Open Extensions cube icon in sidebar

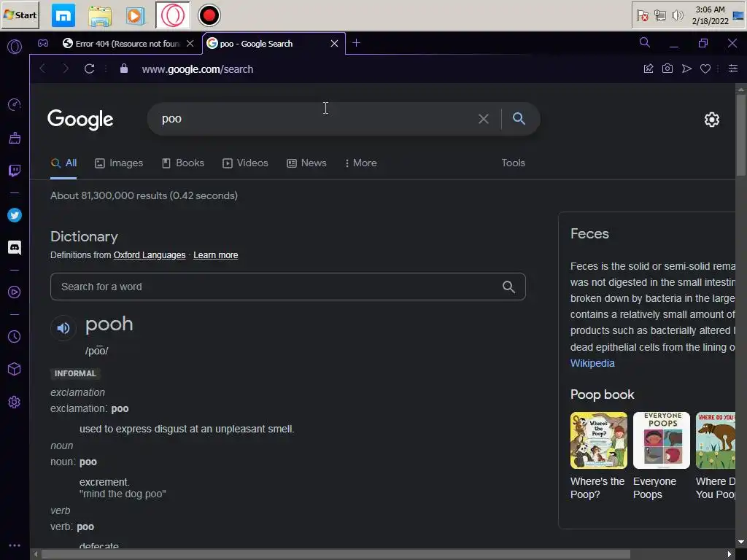(15, 369)
